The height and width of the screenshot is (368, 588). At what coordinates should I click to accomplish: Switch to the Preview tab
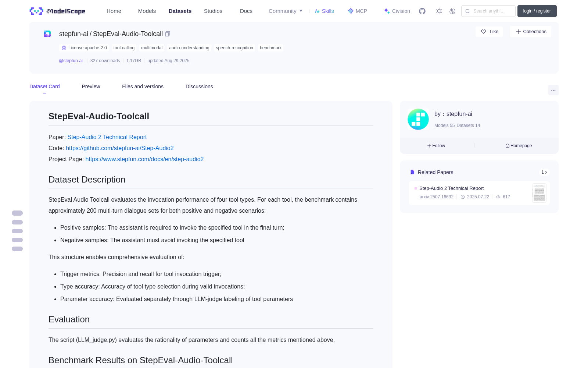(91, 86)
